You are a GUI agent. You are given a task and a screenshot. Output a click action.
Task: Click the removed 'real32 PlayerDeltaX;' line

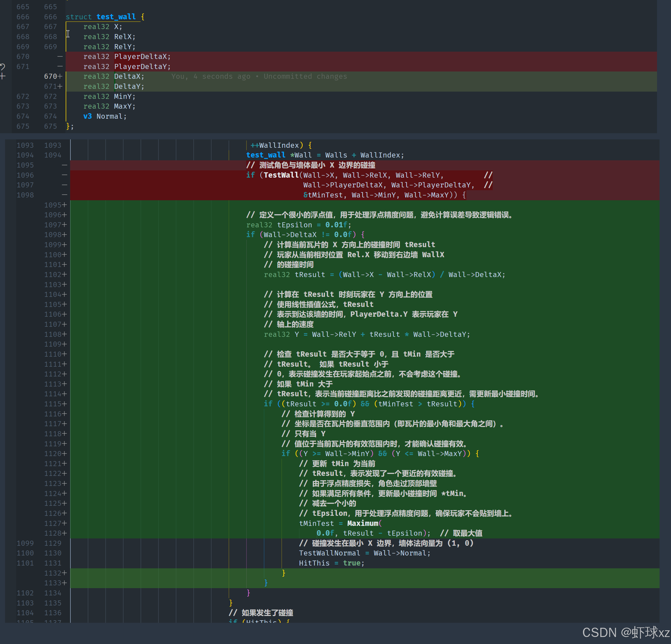(127, 56)
